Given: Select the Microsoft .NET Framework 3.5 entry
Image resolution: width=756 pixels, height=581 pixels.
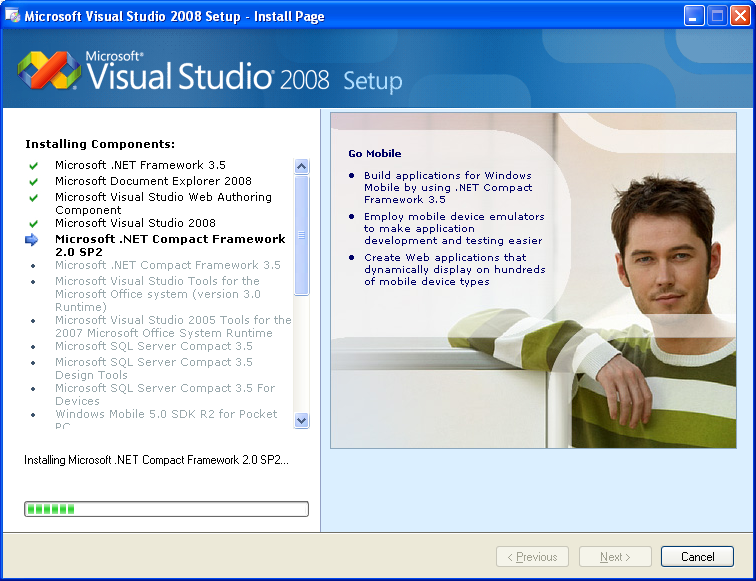Looking at the screenshot, I should [140, 165].
